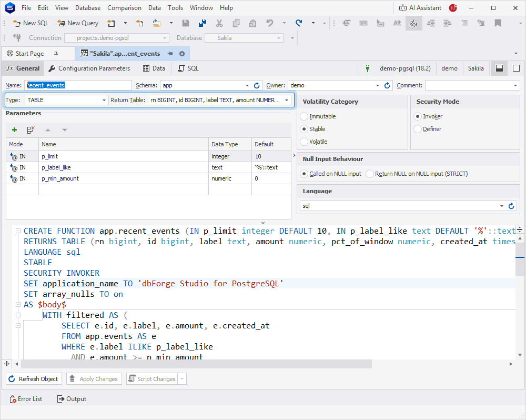Move parameter up with the arrow icon
This screenshot has height=420, width=526.
tap(48, 130)
